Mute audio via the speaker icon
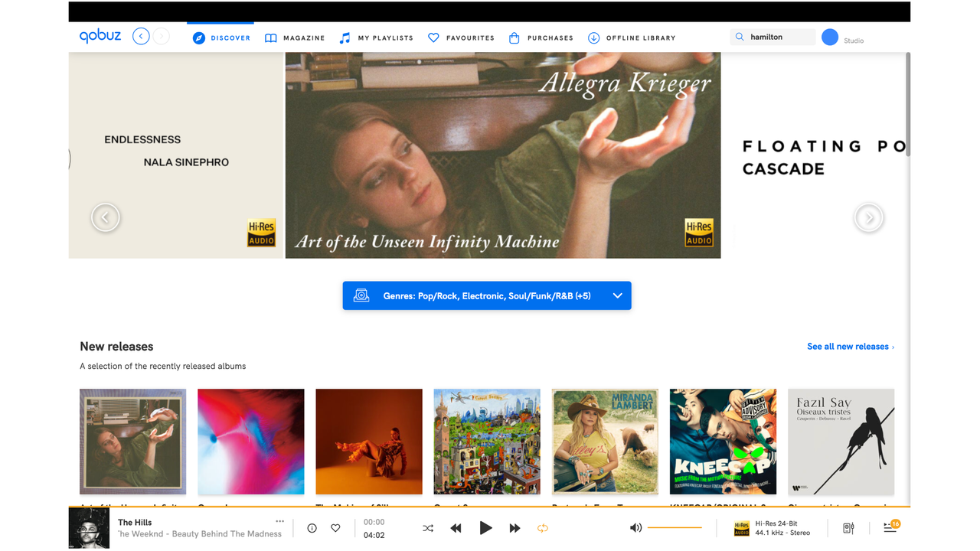The width and height of the screenshot is (980, 551). pyautogui.click(x=635, y=528)
